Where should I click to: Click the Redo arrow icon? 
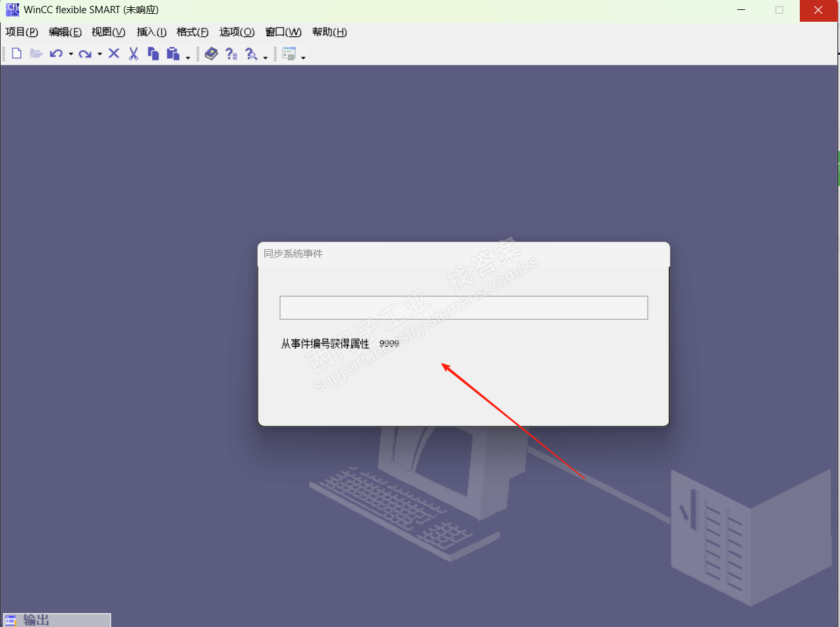[x=85, y=54]
